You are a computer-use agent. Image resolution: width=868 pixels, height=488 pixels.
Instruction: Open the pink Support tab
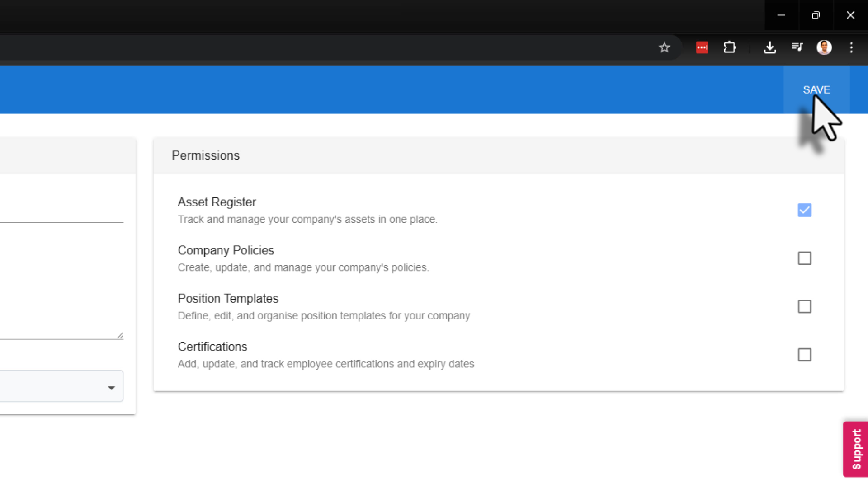(x=856, y=449)
